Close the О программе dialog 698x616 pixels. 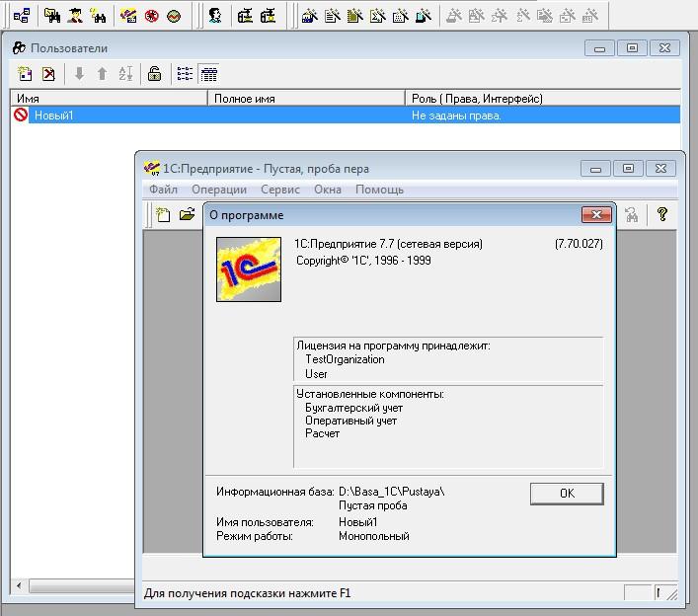pos(595,215)
